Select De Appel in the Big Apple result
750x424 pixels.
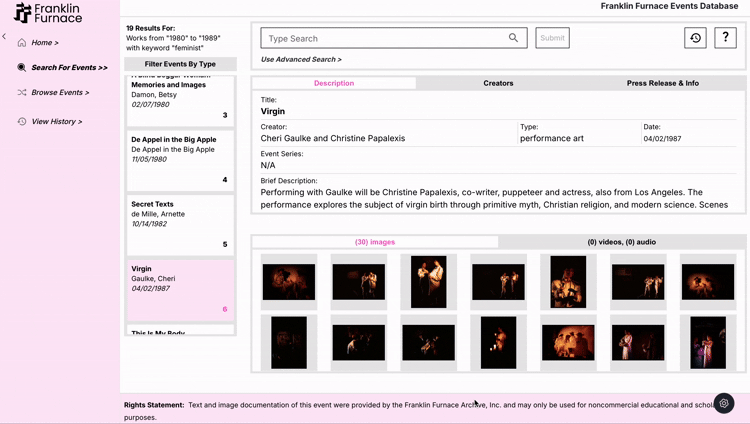coord(180,158)
